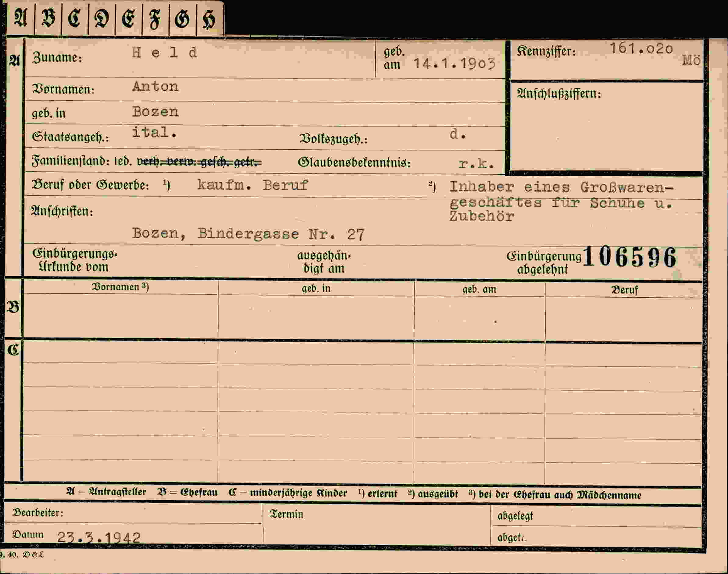Click the birth date "14.1.1903"

point(454,63)
